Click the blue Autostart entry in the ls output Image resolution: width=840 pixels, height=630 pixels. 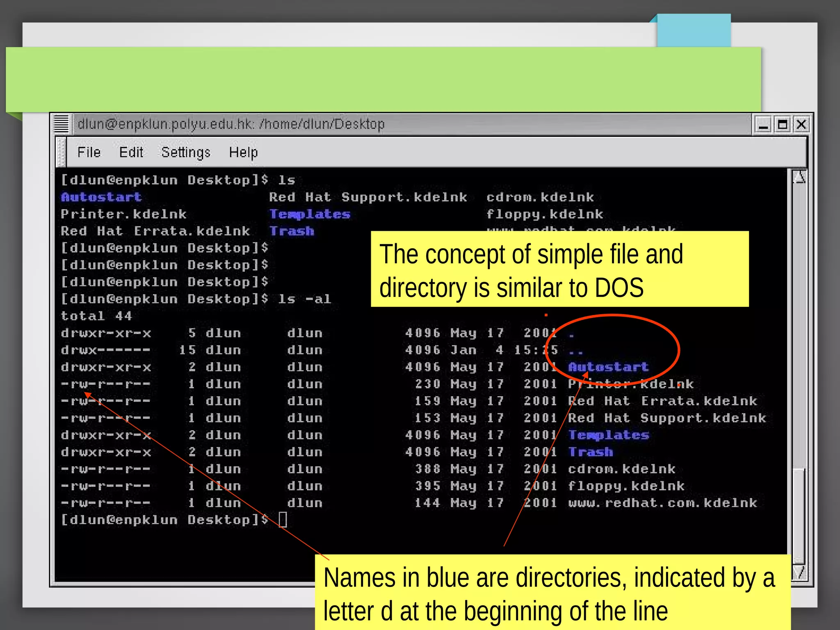pyautogui.click(x=101, y=197)
